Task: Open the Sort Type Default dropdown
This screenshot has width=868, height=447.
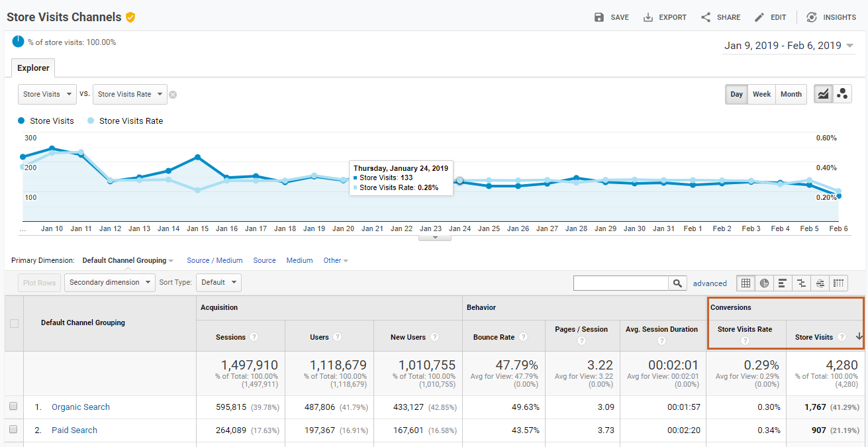Action: [218, 283]
